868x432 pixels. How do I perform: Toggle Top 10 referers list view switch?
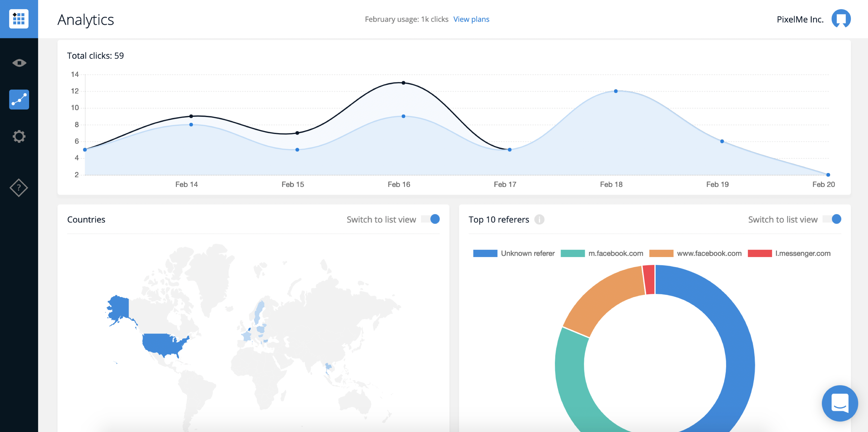coord(832,219)
